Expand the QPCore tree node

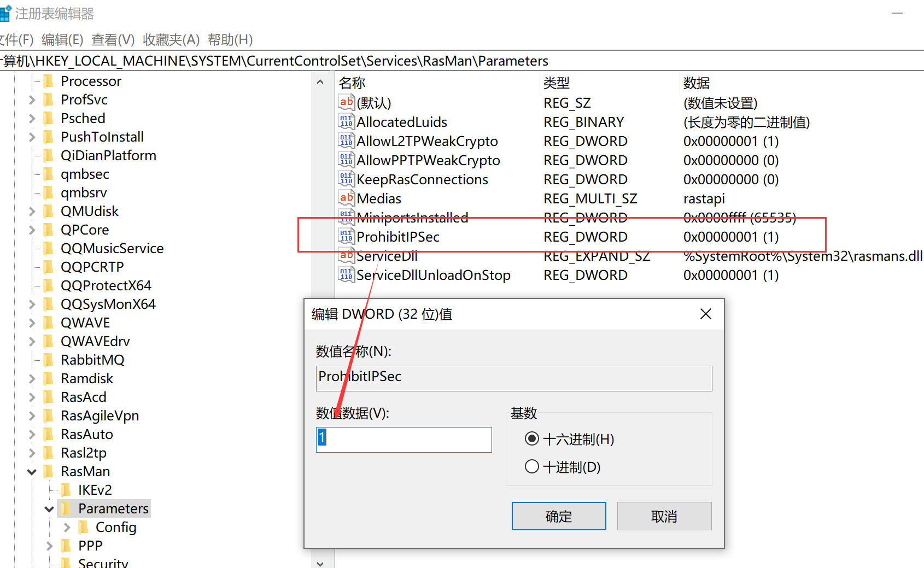(32, 230)
